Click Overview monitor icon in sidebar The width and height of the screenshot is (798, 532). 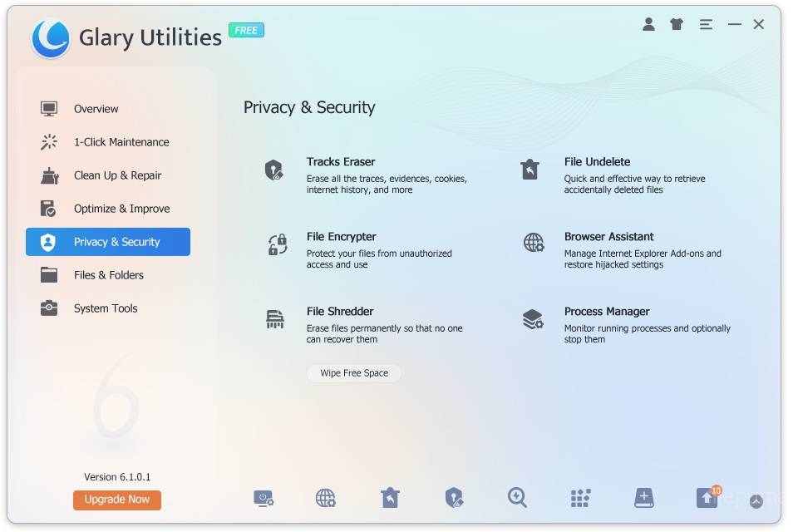click(49, 109)
